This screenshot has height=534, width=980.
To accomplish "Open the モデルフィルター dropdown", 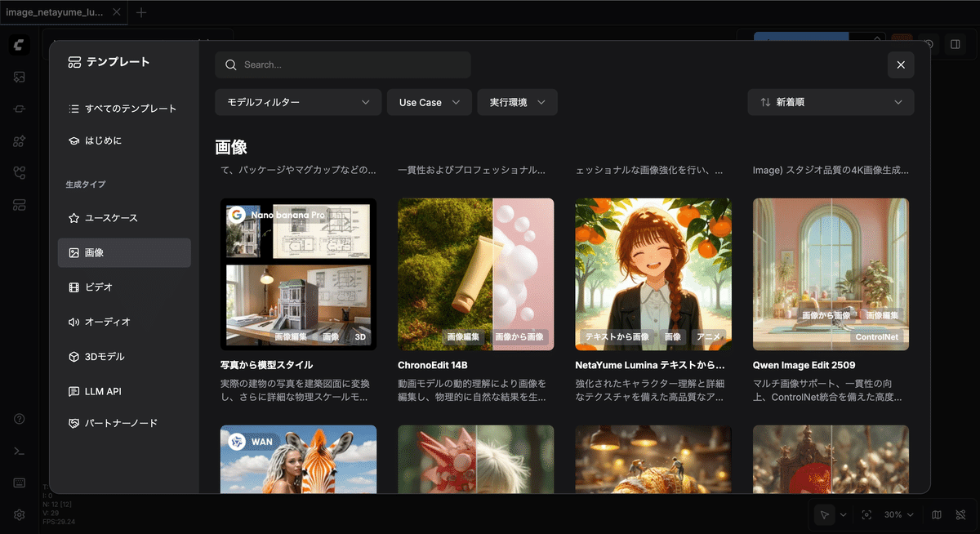I will click(x=297, y=102).
